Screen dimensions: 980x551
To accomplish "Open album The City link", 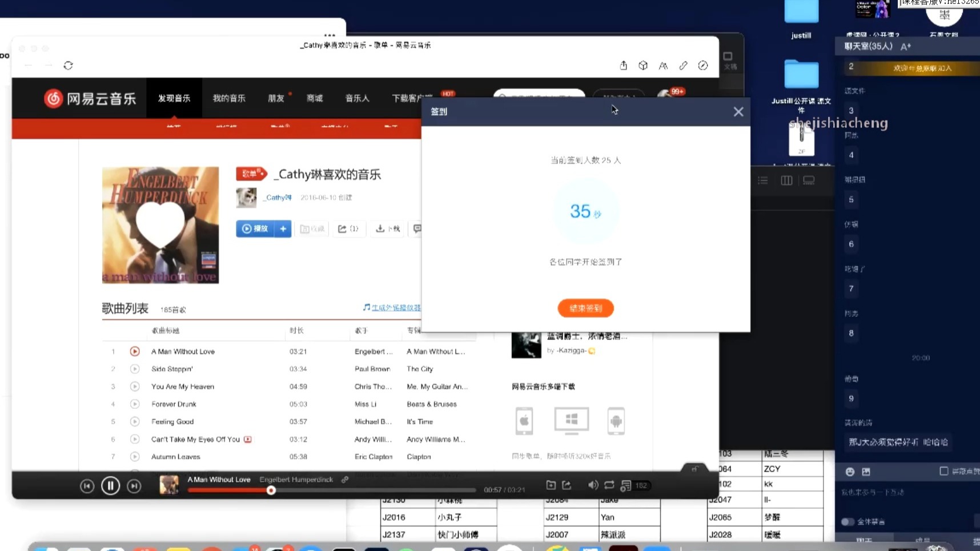I will click(x=420, y=369).
